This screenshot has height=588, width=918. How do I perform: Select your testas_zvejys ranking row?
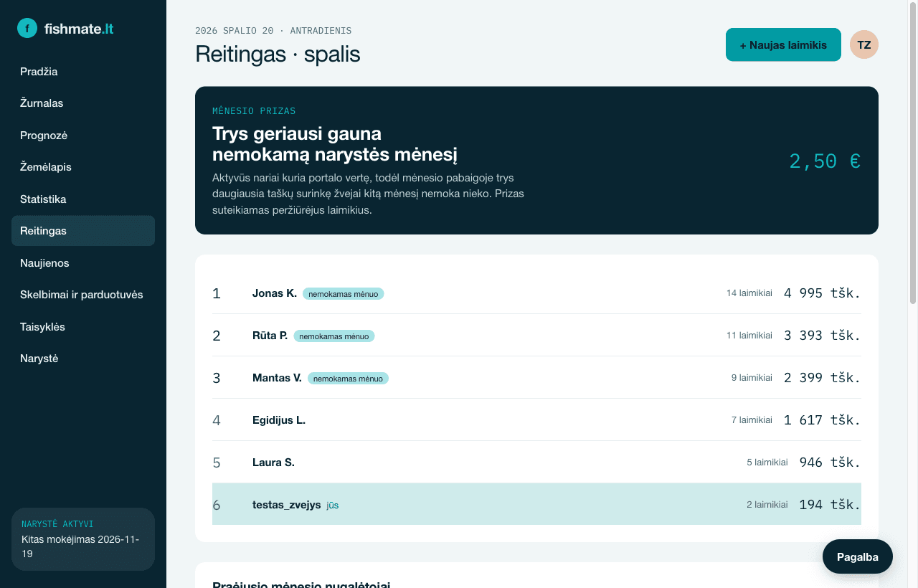tap(536, 504)
